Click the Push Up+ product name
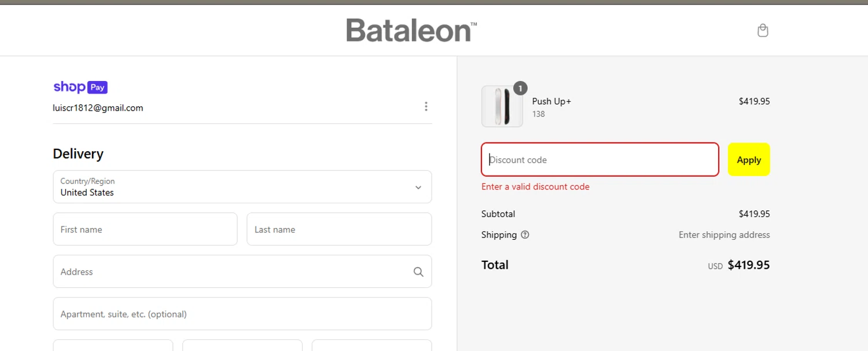The width and height of the screenshot is (868, 351). [551, 101]
